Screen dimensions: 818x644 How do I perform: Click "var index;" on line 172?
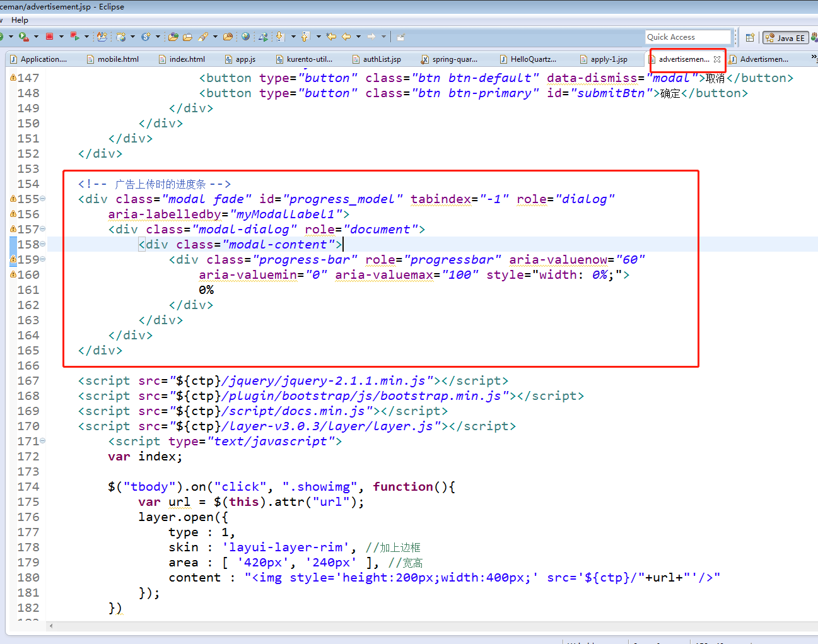coord(145,457)
